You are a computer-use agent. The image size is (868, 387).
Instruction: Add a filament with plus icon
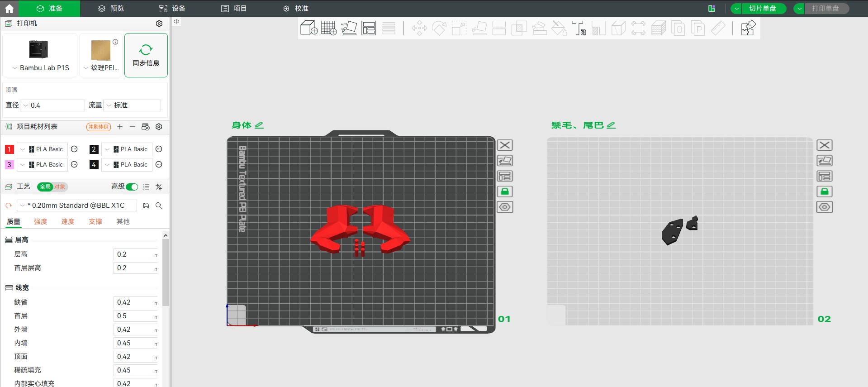tap(120, 127)
